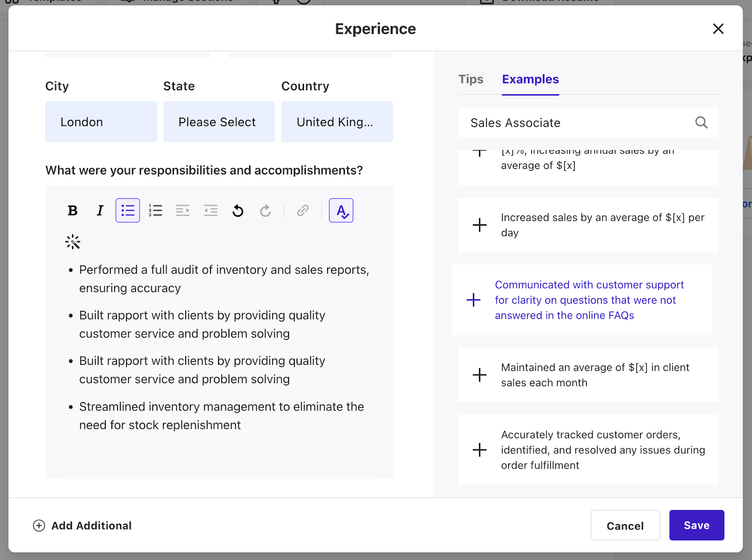Click the Experience dialog title
This screenshot has width=752, height=560.
(x=376, y=29)
